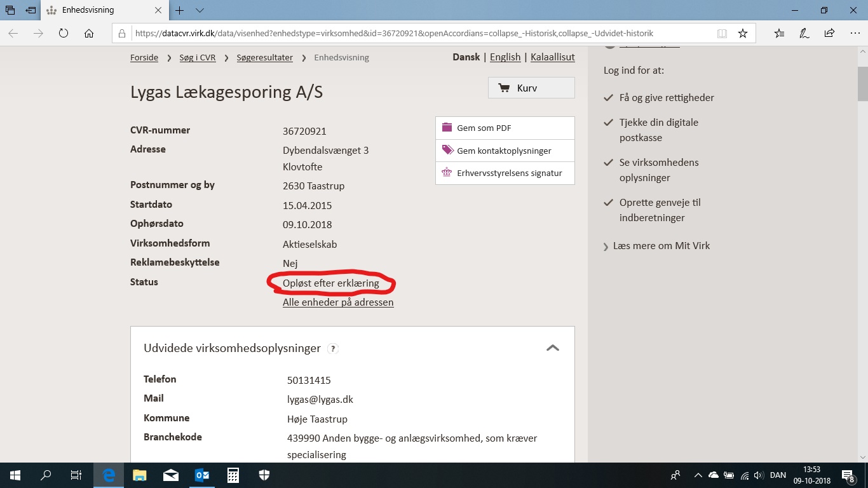Screen dimensions: 868x488
Task: Open Outlook from the Windows taskbar
Action: tap(202, 475)
